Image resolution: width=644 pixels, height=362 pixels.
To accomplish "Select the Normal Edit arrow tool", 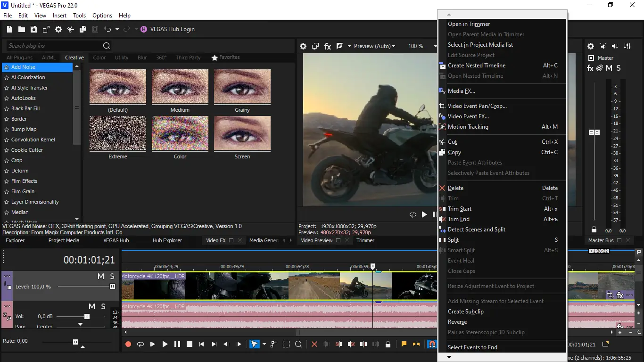I will (254, 345).
